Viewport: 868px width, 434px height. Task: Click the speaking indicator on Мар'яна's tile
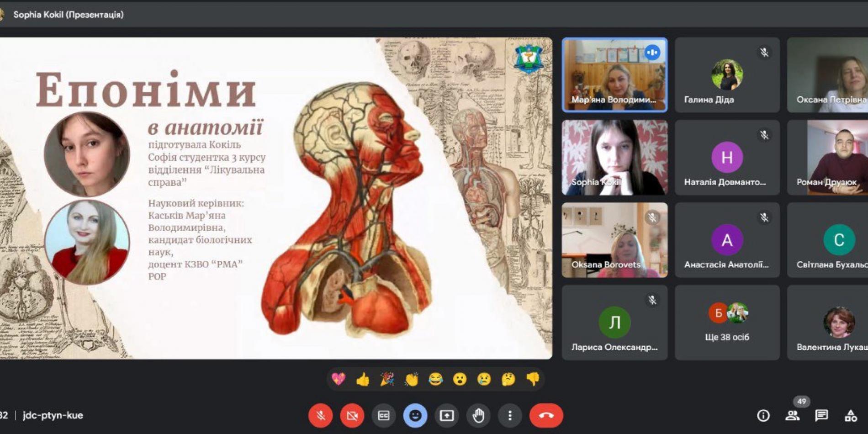pyautogui.click(x=652, y=53)
